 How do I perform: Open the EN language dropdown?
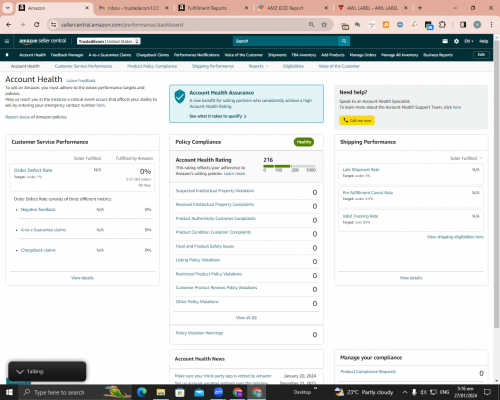pyautogui.click(x=469, y=41)
